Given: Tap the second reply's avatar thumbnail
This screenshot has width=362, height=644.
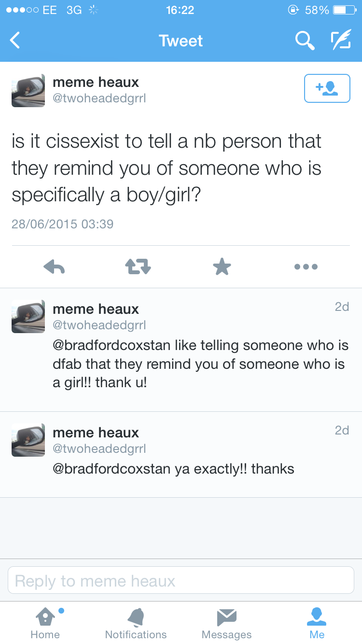Looking at the screenshot, I should pos(28,440).
